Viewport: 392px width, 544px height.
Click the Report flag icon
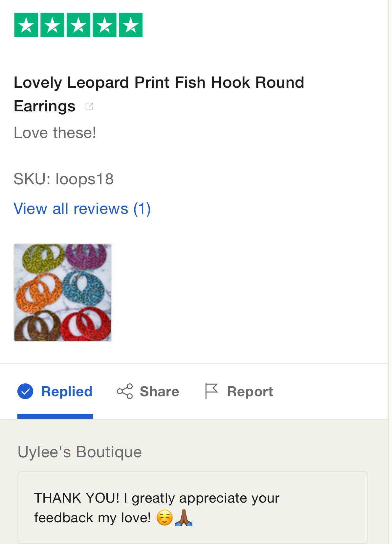[x=211, y=391]
